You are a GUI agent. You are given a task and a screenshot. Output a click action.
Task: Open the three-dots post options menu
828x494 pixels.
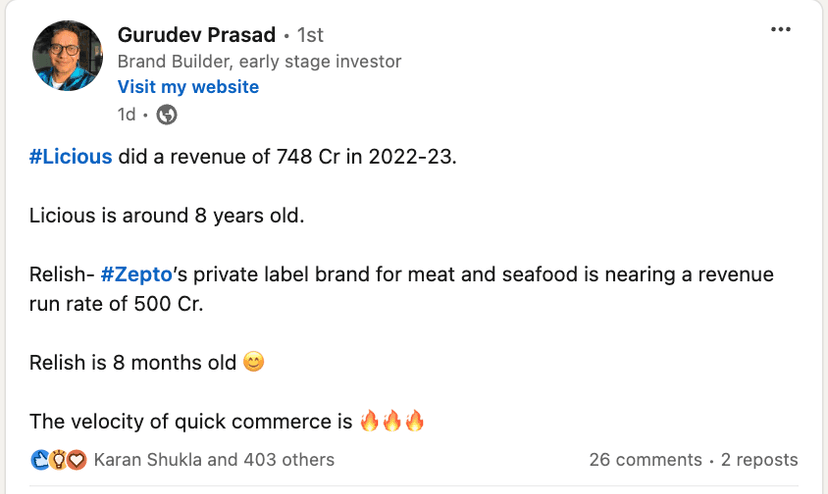point(781,30)
